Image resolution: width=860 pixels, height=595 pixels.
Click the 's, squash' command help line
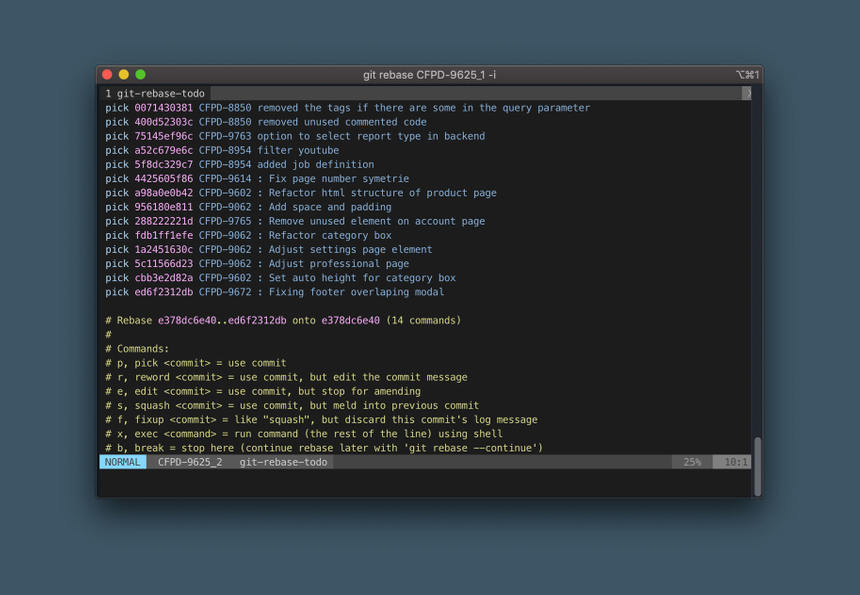click(x=292, y=406)
